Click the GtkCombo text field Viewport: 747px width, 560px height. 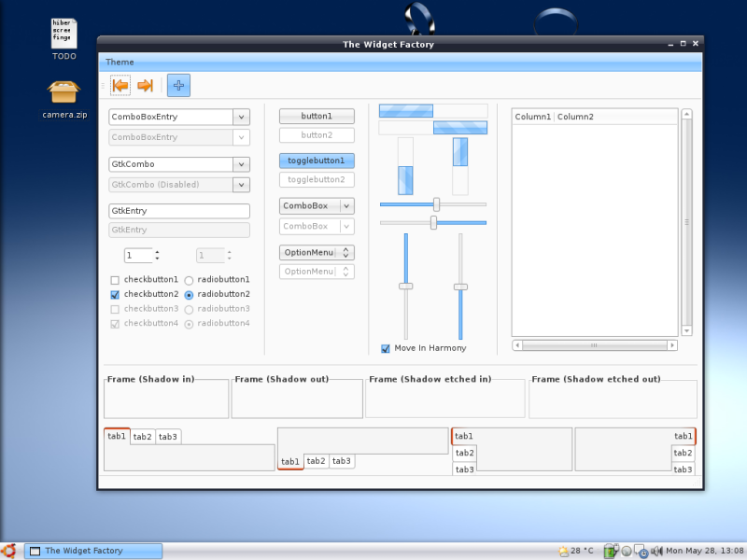pos(171,164)
